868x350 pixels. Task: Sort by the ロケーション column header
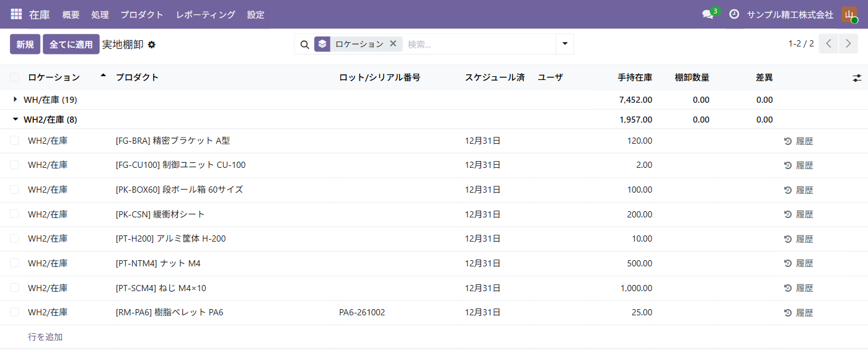54,77
